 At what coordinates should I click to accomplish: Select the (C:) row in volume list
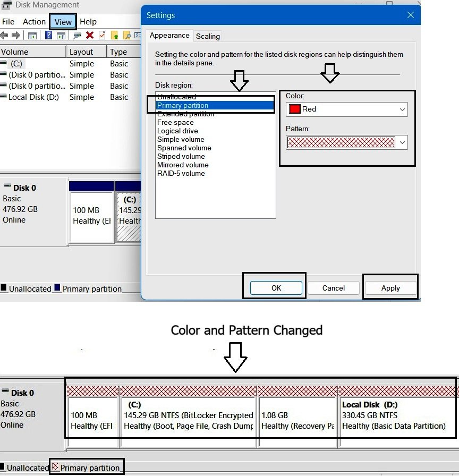point(71,64)
